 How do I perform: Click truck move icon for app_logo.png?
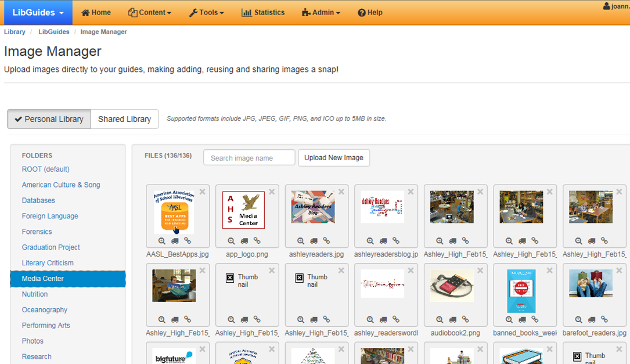[x=244, y=241]
